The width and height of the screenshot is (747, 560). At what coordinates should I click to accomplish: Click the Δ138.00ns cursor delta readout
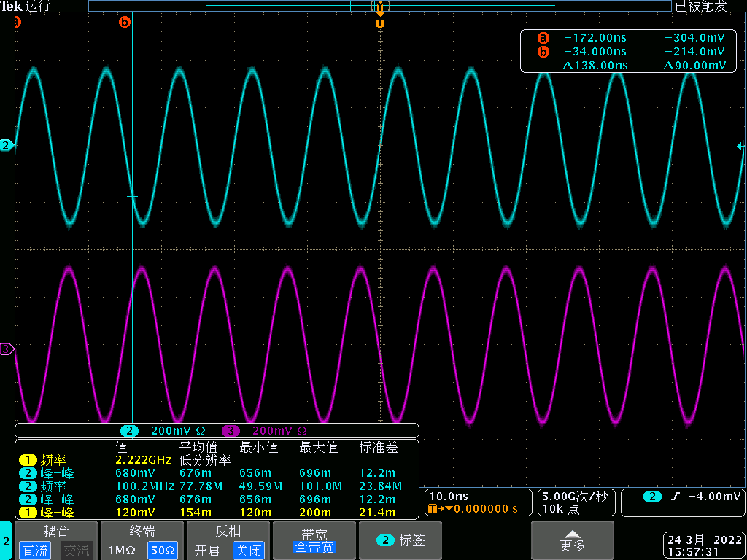point(595,66)
